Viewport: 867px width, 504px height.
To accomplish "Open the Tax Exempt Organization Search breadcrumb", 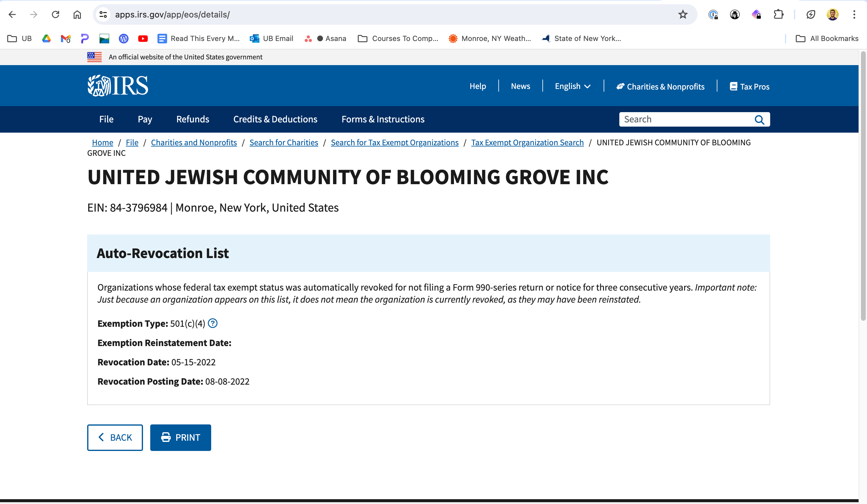I will [x=527, y=142].
